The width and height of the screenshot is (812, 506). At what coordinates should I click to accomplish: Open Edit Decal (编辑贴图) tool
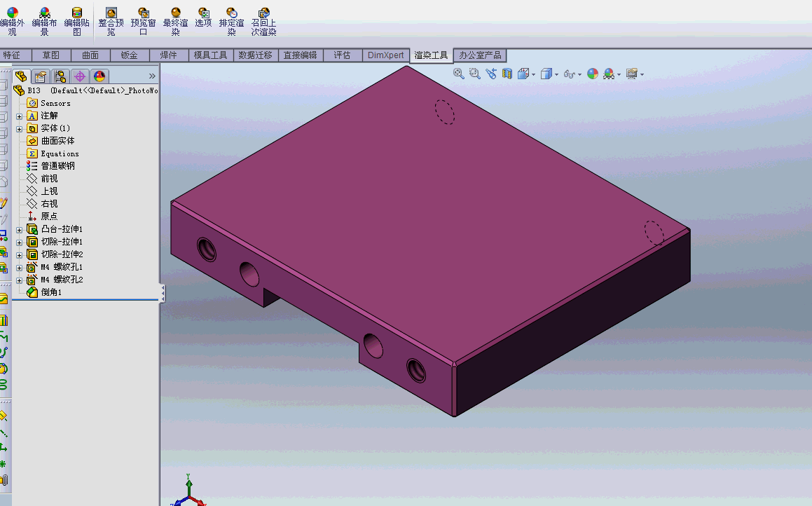[x=76, y=21]
